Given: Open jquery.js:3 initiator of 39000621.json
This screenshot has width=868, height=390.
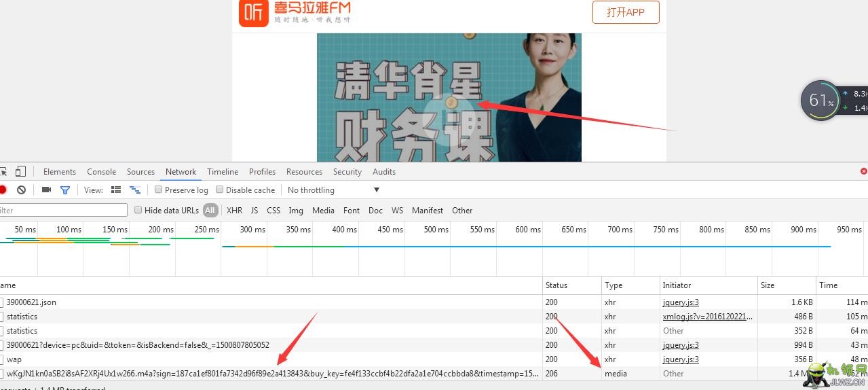Looking at the screenshot, I should coord(681,302).
